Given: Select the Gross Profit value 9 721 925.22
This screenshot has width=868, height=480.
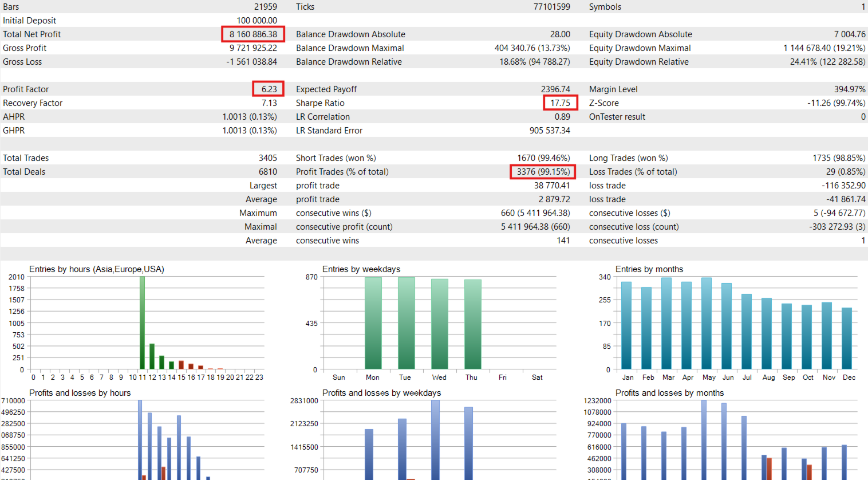Looking at the screenshot, I should [x=253, y=48].
